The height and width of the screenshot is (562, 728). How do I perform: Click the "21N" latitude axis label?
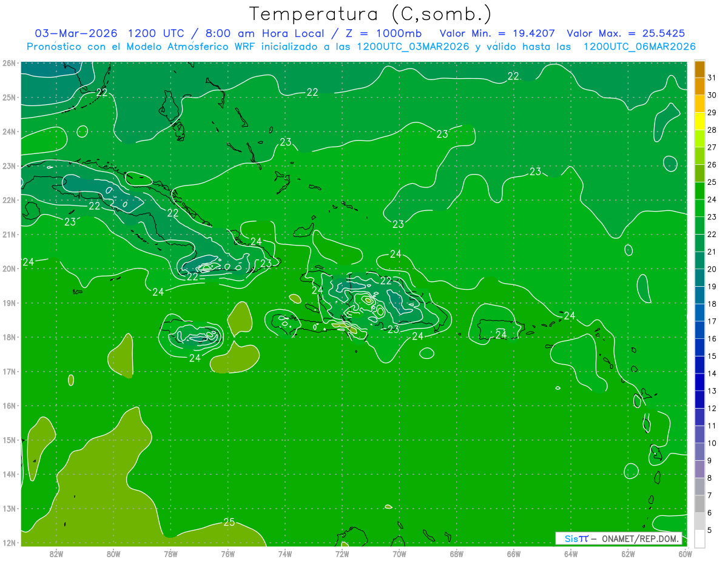9,234
